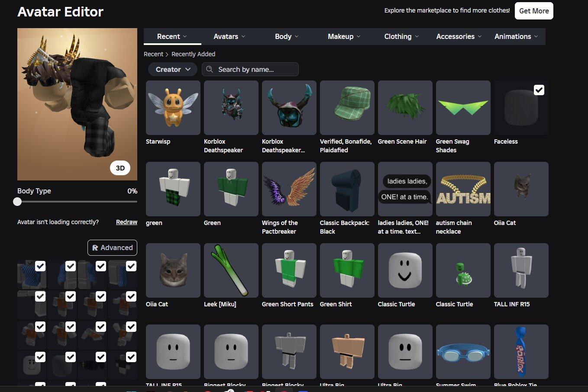Choose the Green hoodie outfit thumbnail
The width and height of the screenshot is (588, 392).
231,189
